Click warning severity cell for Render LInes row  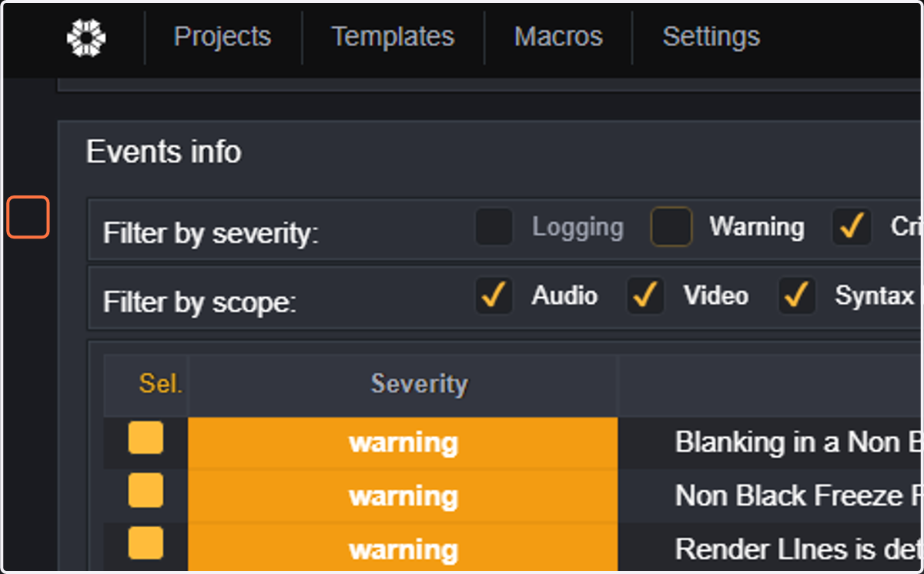pyautogui.click(x=403, y=549)
